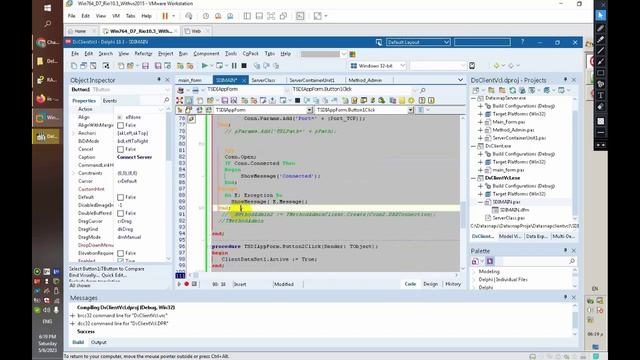Expand the Modeling palette category

(x=474, y=271)
